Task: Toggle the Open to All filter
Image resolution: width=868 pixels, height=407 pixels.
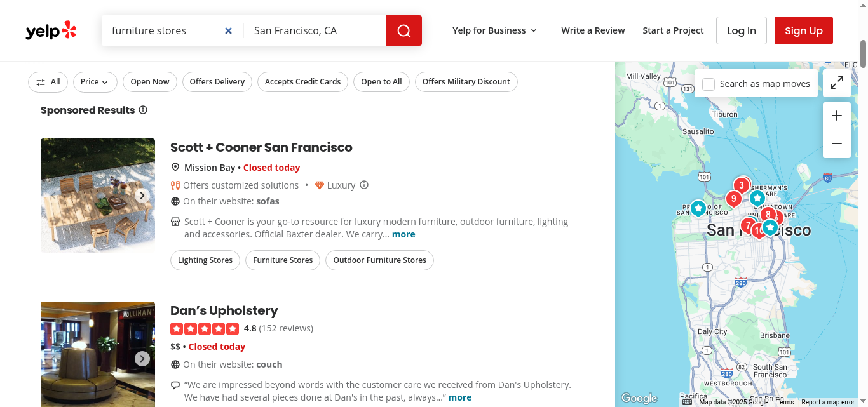Action: (x=381, y=82)
